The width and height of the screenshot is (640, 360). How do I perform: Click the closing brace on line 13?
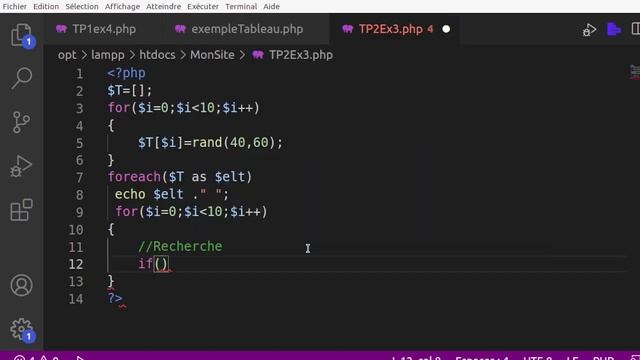[111, 281]
